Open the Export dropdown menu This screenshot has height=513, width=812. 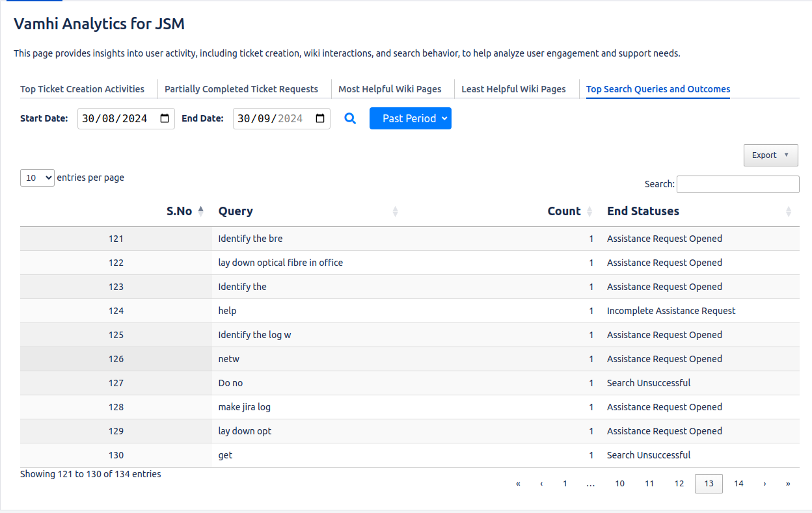770,155
